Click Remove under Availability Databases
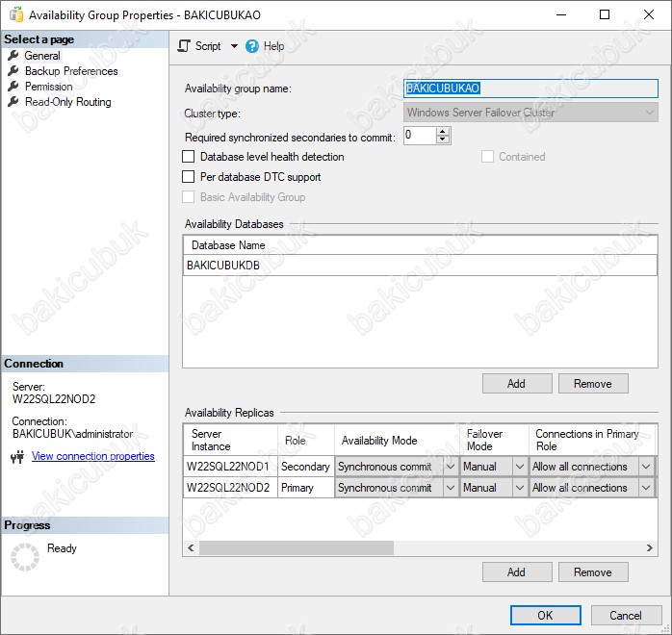The height and width of the screenshot is (635, 672). [593, 384]
